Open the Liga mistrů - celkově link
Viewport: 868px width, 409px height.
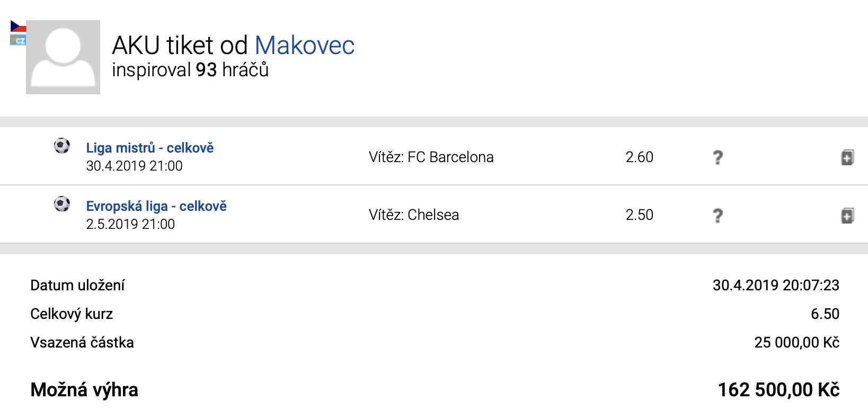click(150, 148)
